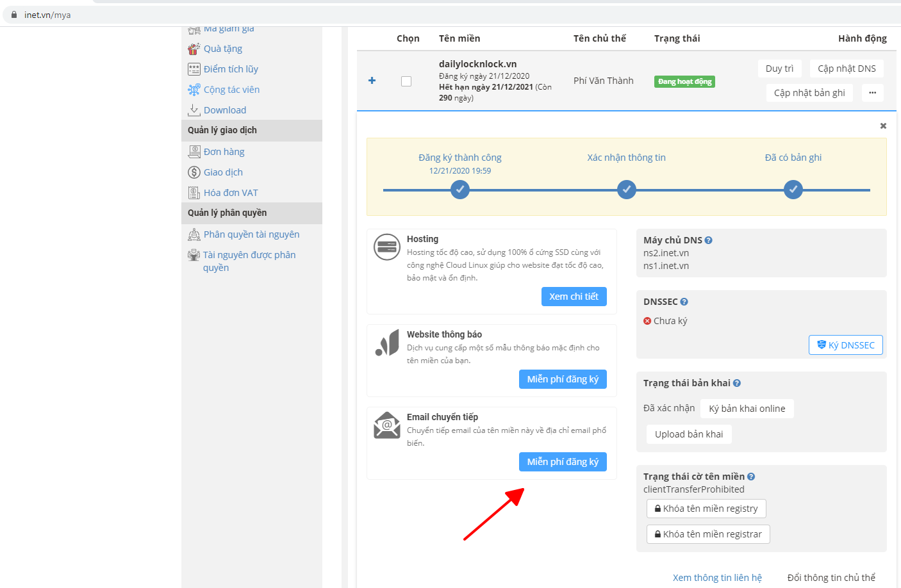Click the browser address bar URL
Image resolution: width=901 pixels, height=588 pixels.
coord(47,15)
